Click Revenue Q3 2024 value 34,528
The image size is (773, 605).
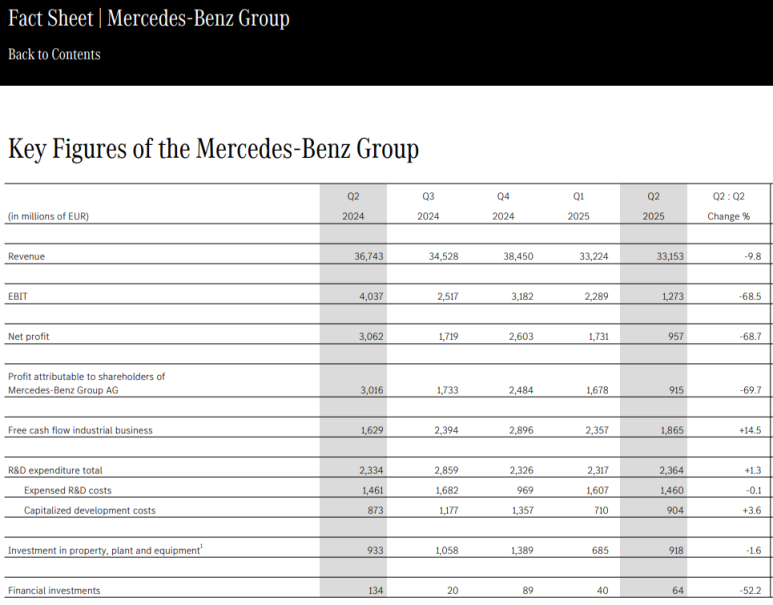[443, 256]
